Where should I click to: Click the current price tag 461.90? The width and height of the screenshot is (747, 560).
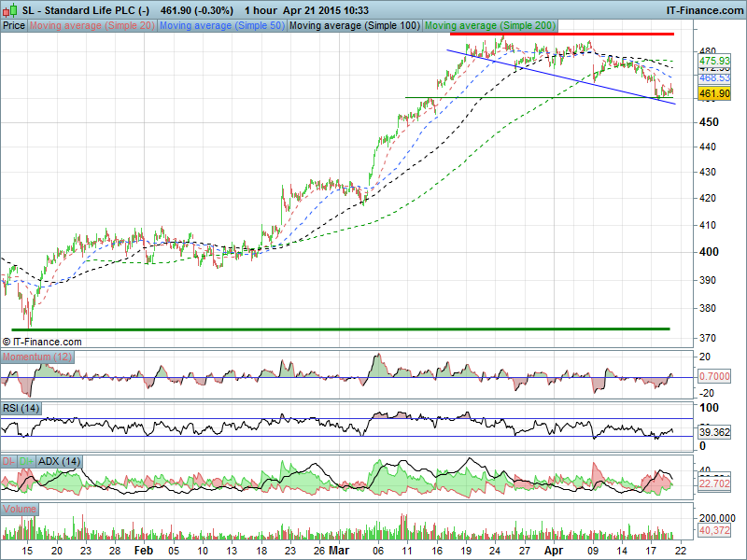pos(714,94)
